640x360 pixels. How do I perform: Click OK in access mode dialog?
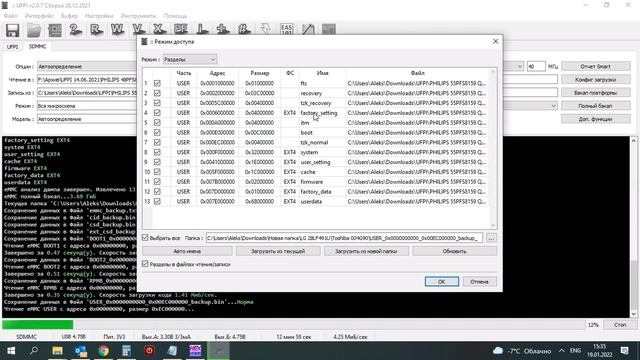(442, 282)
